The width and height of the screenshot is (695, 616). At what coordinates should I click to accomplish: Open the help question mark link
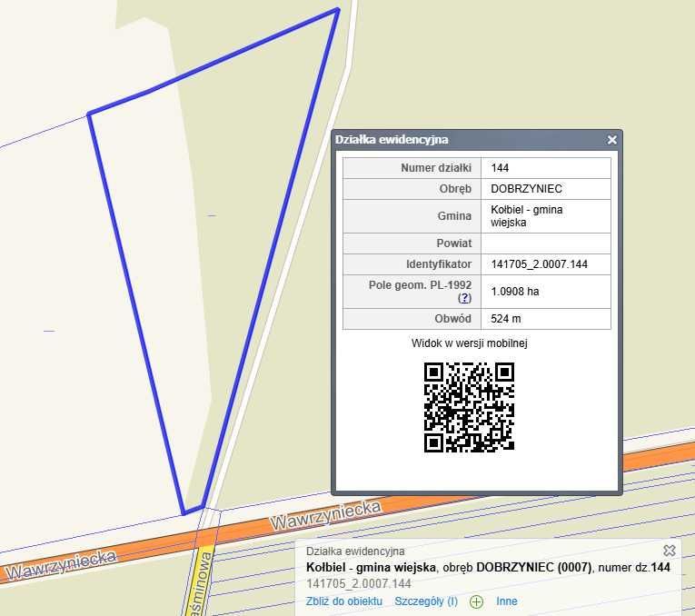(x=464, y=298)
